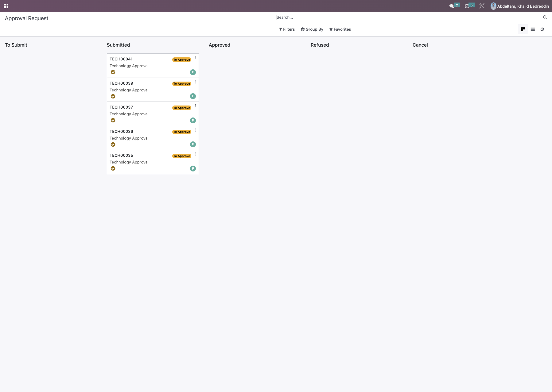Open the Filters dropdown
Viewport: 552px width, 392px height.
(x=287, y=29)
